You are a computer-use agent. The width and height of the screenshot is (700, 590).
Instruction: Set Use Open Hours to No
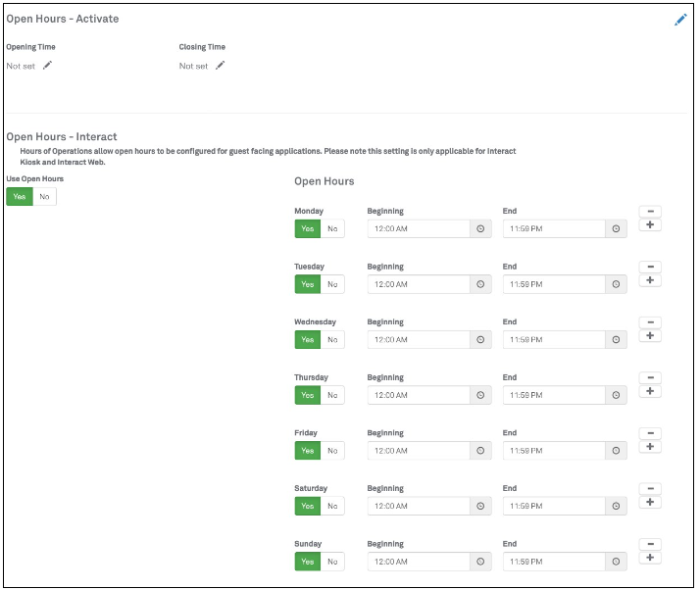click(x=44, y=196)
